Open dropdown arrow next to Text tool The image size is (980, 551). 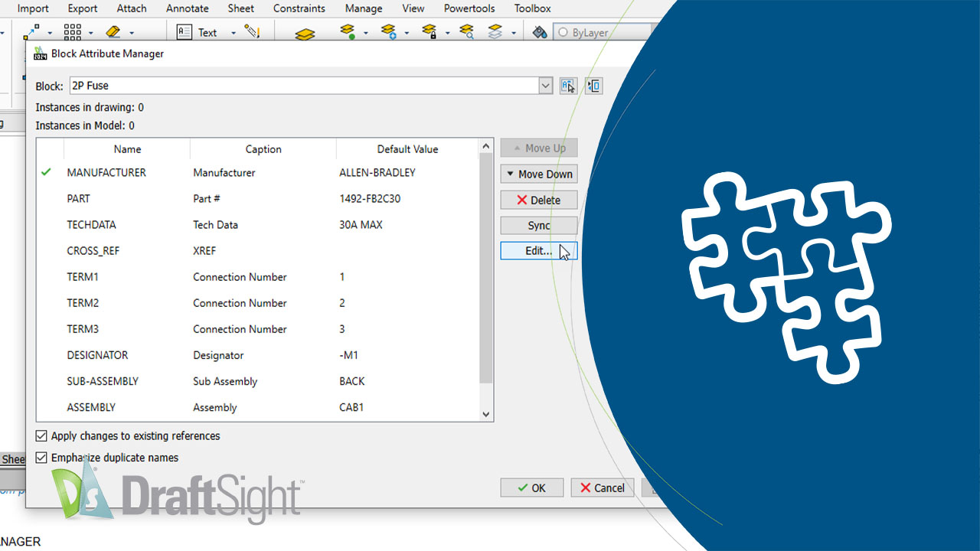(x=233, y=33)
